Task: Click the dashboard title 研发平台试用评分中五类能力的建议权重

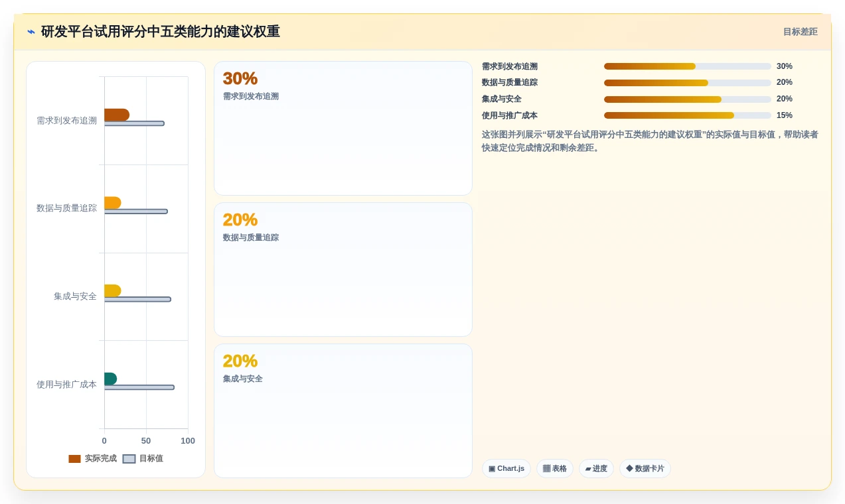Action: pyautogui.click(x=161, y=32)
